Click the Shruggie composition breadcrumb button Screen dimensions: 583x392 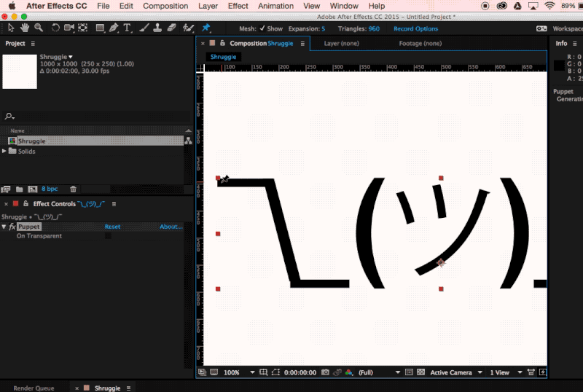point(223,57)
